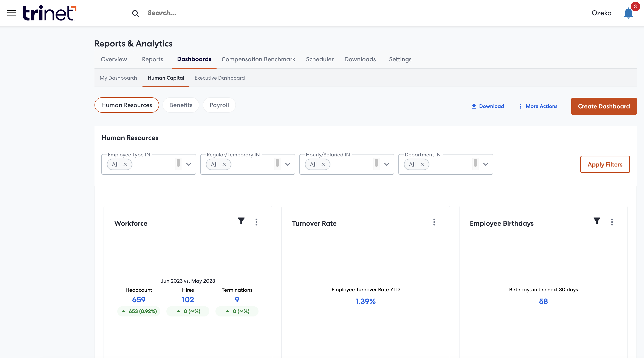Click the TriNet logo
This screenshot has height=358, width=644.
(x=50, y=13)
